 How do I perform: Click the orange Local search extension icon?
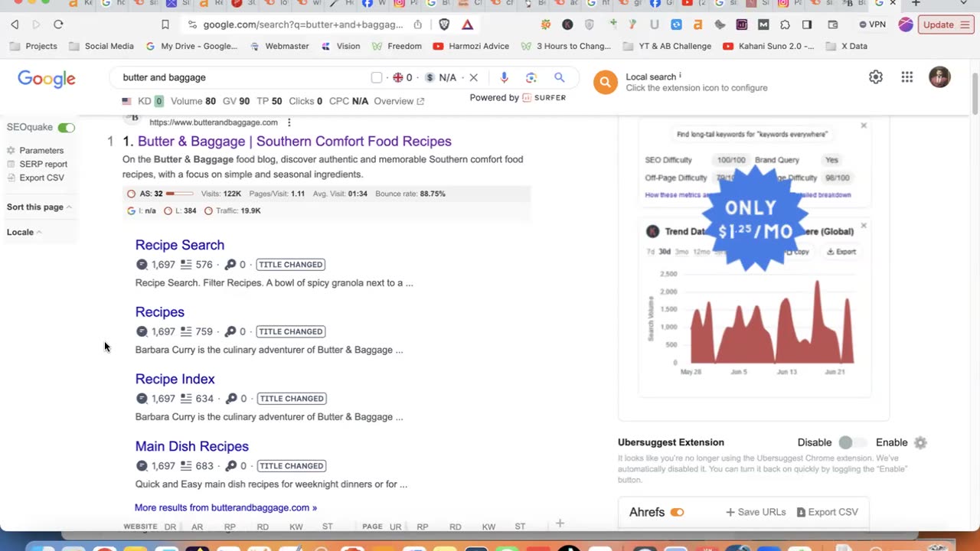605,82
